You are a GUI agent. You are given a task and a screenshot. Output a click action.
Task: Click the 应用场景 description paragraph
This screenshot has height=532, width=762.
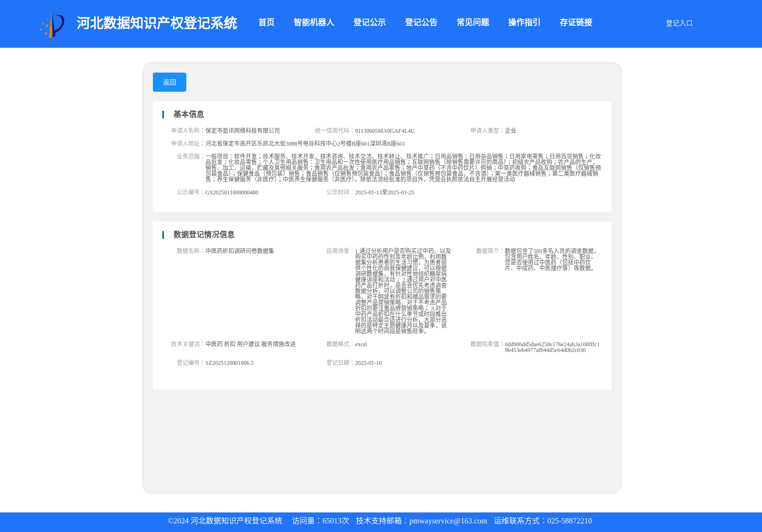tap(403, 291)
